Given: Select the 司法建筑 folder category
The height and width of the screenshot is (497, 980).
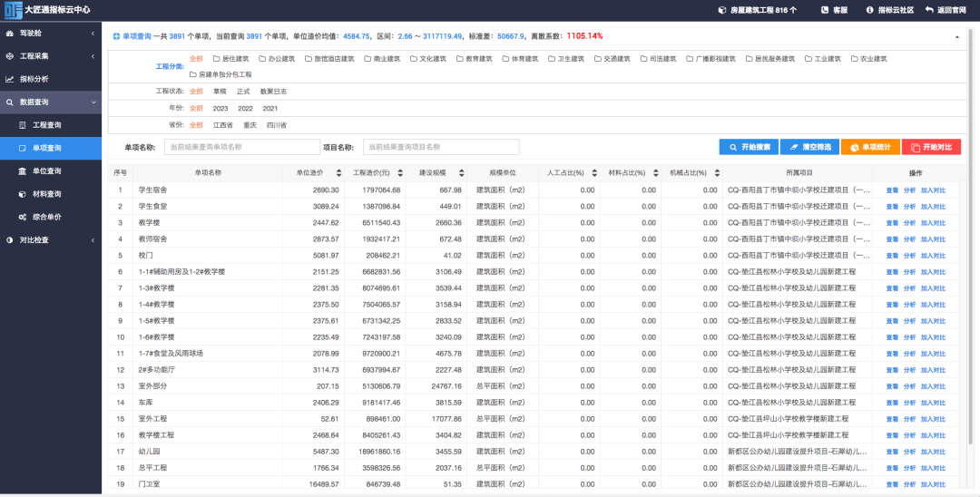Looking at the screenshot, I should (659, 59).
